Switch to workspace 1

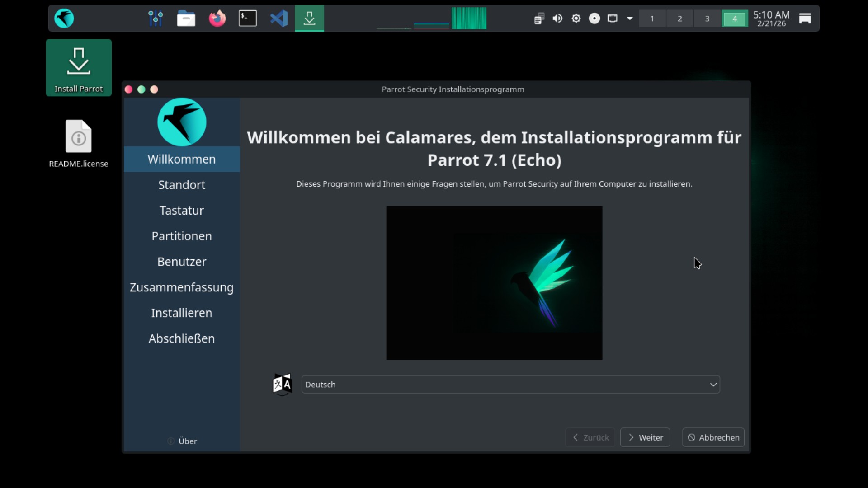pyautogui.click(x=652, y=19)
